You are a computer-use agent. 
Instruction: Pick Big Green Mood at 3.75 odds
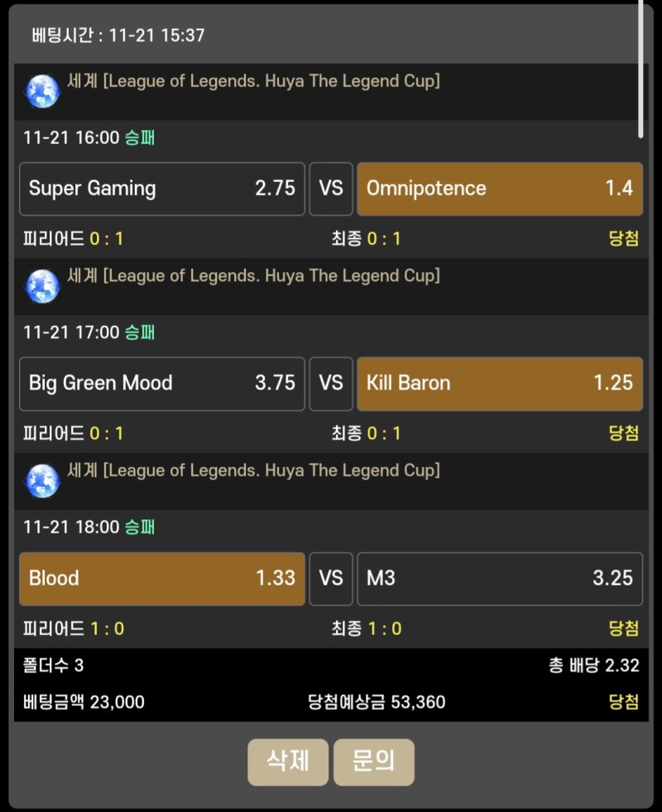(162, 384)
